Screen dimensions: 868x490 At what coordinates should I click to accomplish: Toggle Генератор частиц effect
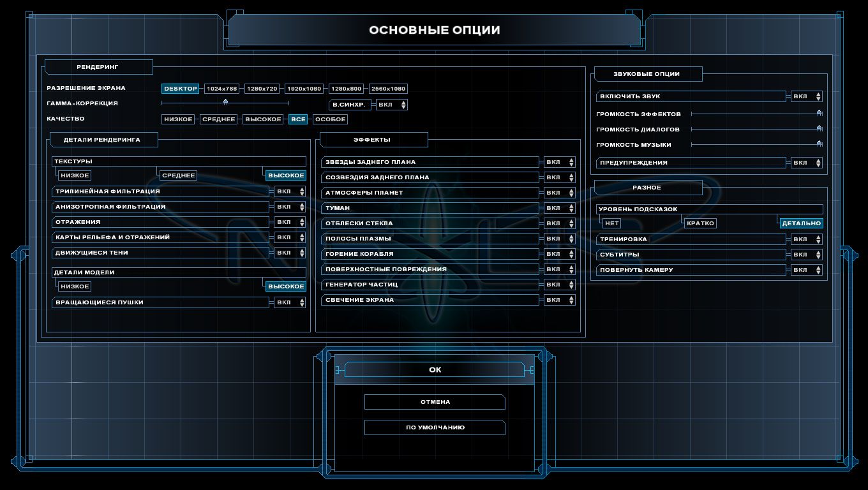pyautogui.click(x=560, y=285)
